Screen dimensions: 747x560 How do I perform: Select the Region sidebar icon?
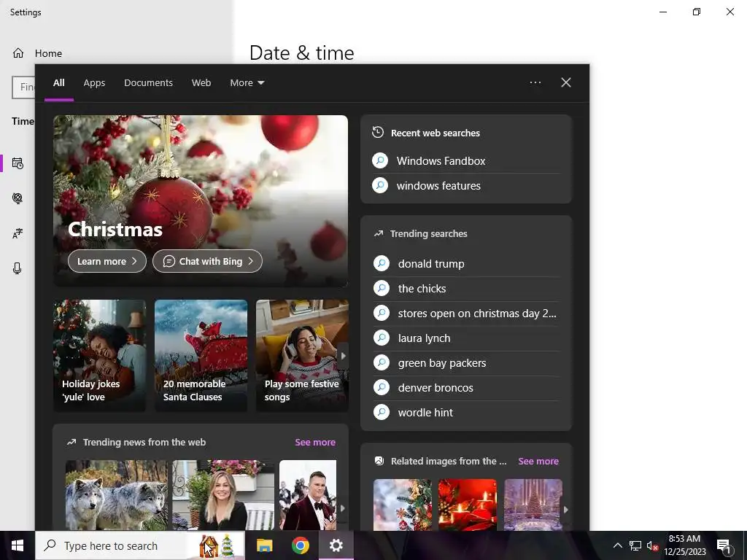tap(18, 198)
